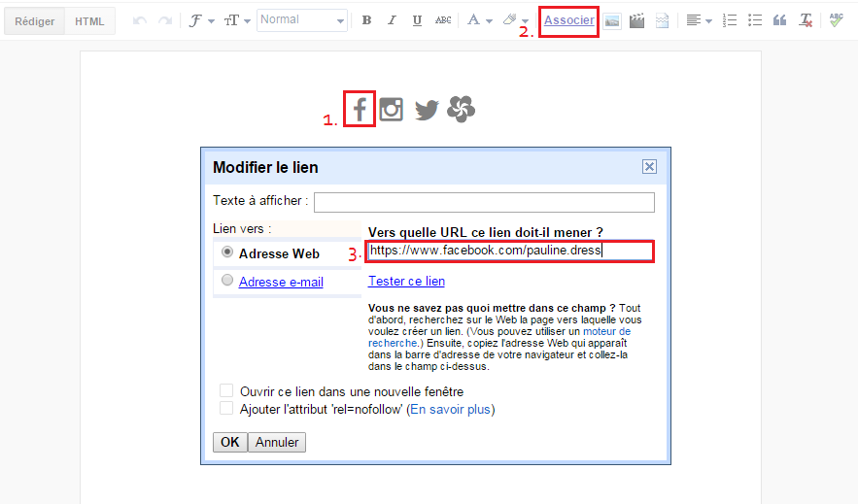
Task: Click the blockquote quotation mark icon
Action: pos(779,20)
